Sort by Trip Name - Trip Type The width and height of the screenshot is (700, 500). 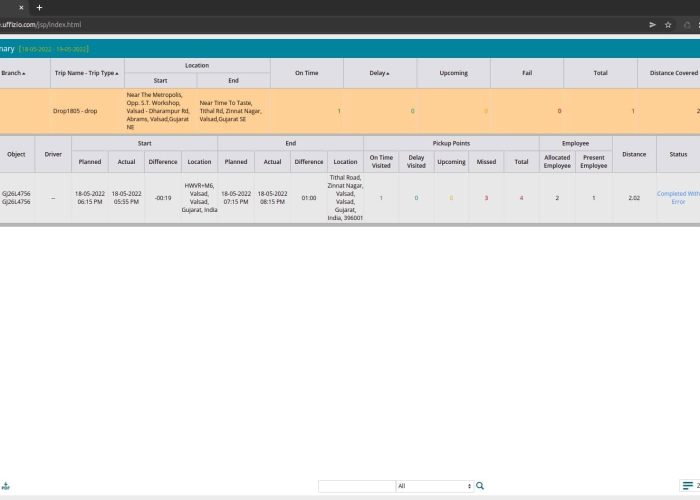pyautogui.click(x=87, y=73)
